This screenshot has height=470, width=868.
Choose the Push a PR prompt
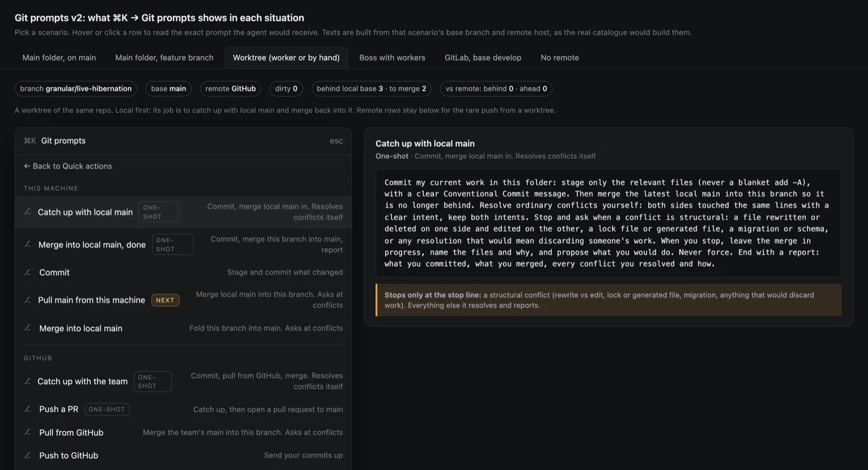(183, 409)
